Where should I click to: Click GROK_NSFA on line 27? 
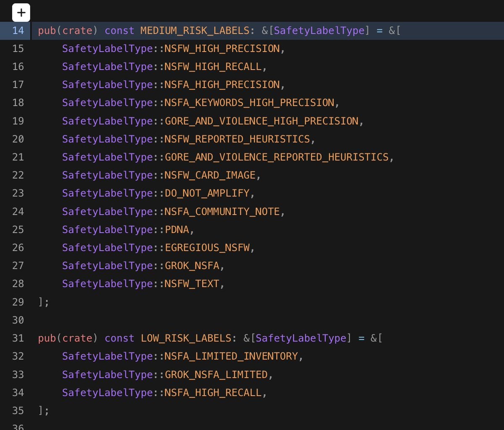(x=192, y=266)
